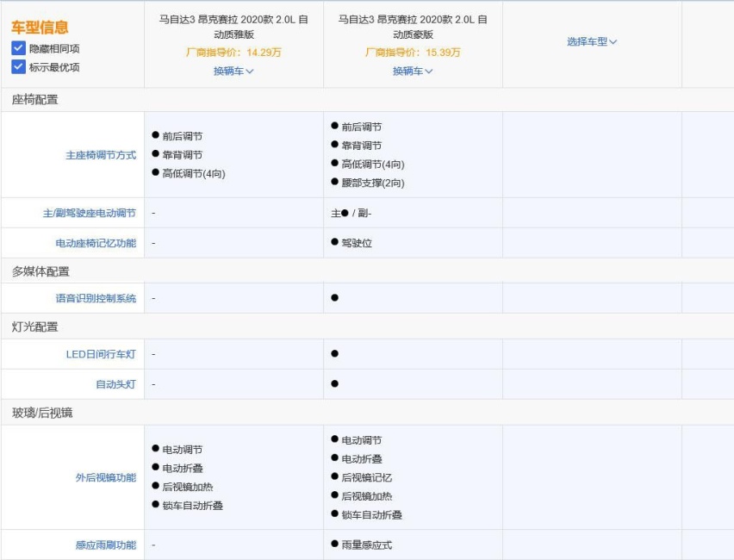Click the 车型信息 heading
Viewport: 734px width, 560px height.
click(40, 28)
